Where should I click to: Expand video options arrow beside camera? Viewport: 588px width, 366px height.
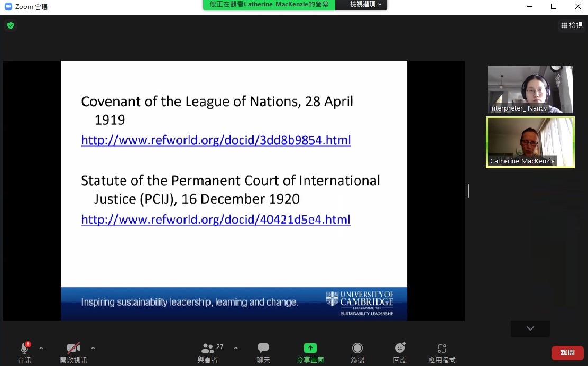click(93, 348)
